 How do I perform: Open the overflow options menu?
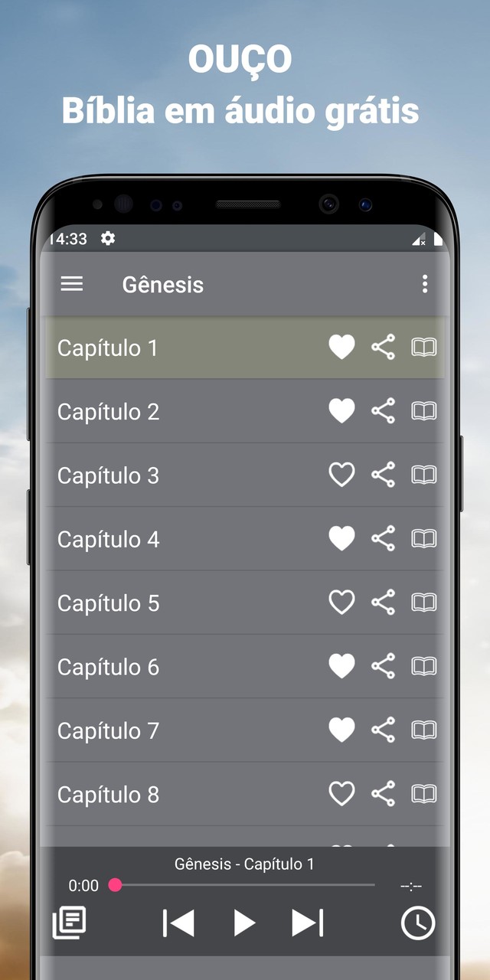[426, 284]
